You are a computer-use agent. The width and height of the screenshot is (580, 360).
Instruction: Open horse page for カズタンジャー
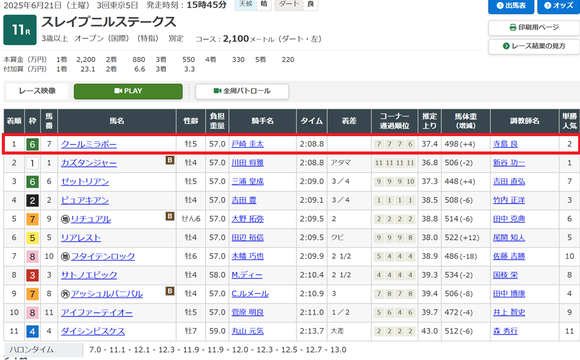(89, 163)
